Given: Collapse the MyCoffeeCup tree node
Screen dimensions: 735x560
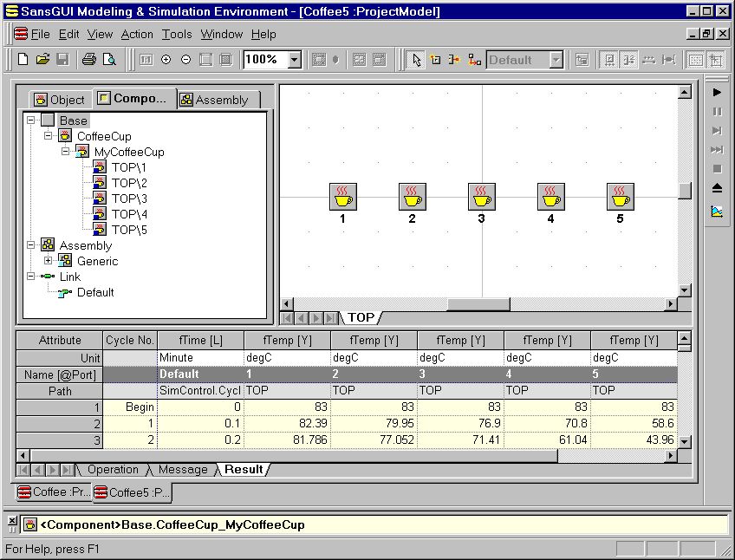Looking at the screenshot, I should pyautogui.click(x=66, y=152).
